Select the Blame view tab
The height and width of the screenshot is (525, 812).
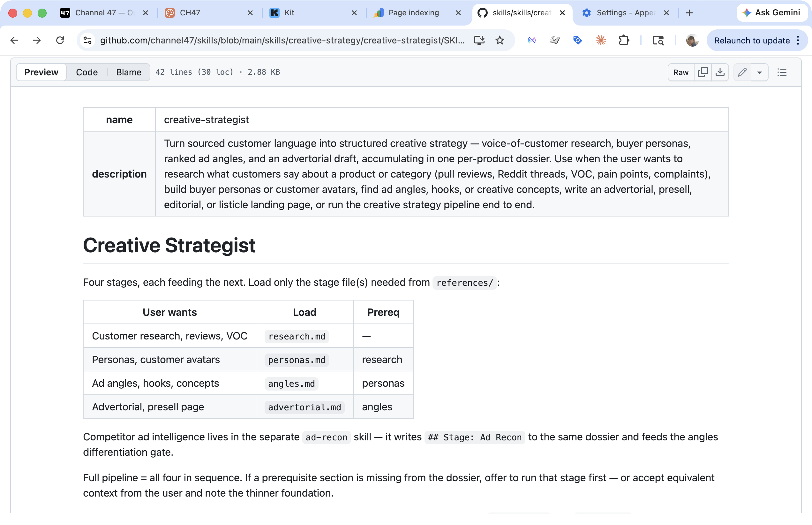click(x=128, y=72)
